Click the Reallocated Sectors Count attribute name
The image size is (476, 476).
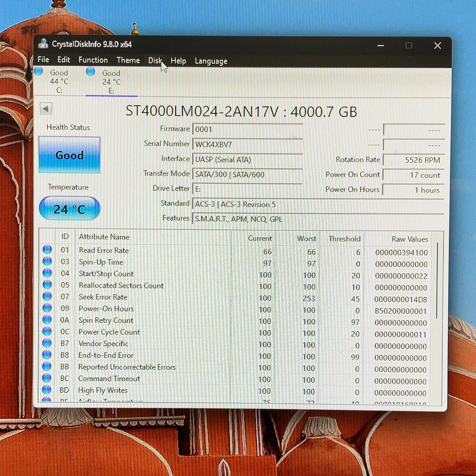pos(121,285)
